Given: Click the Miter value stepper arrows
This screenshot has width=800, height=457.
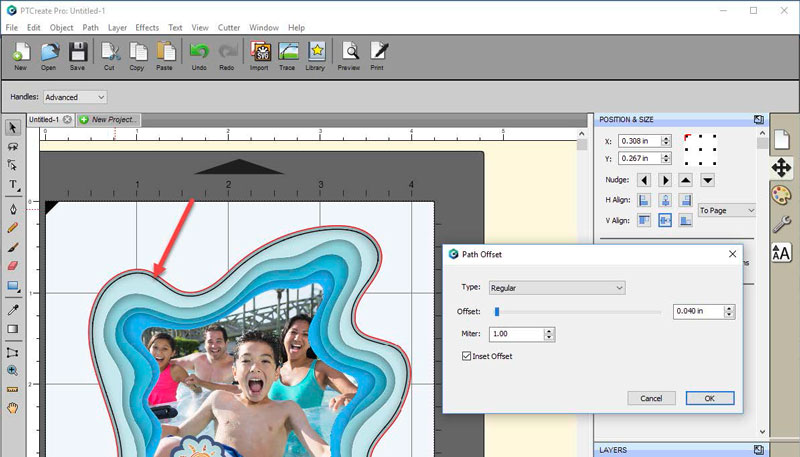Looking at the screenshot, I should point(549,334).
